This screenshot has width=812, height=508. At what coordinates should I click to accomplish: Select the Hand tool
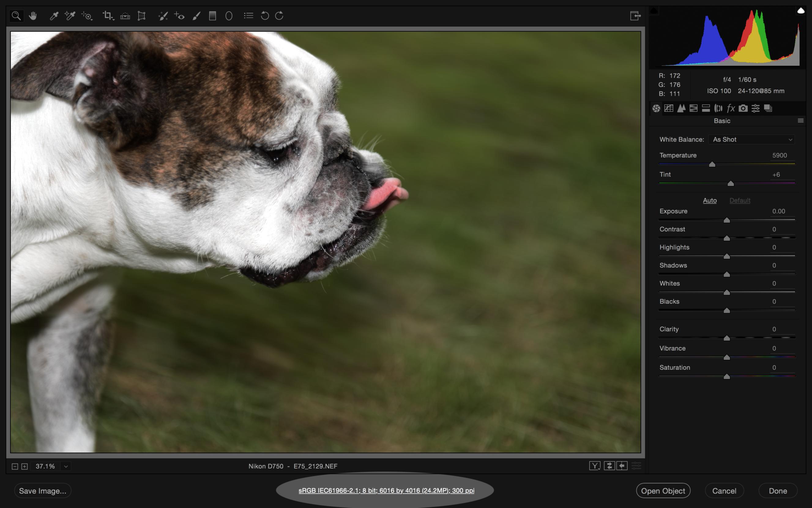point(33,16)
